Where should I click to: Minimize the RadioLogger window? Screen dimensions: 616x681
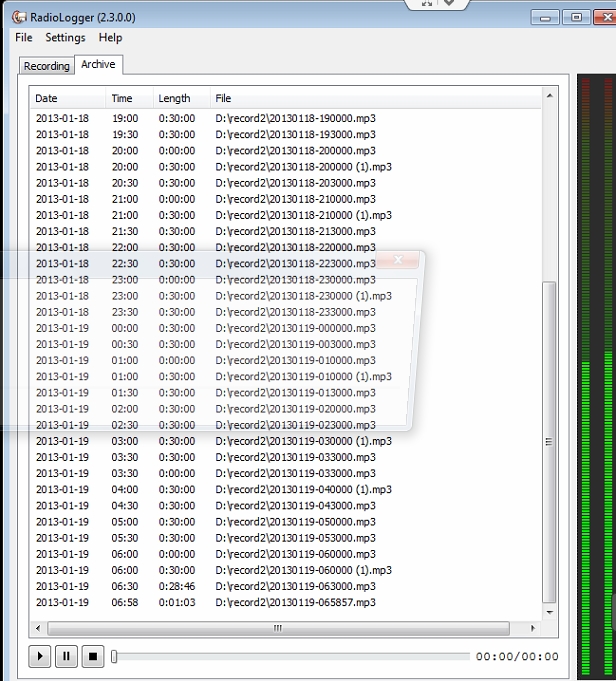click(x=545, y=18)
